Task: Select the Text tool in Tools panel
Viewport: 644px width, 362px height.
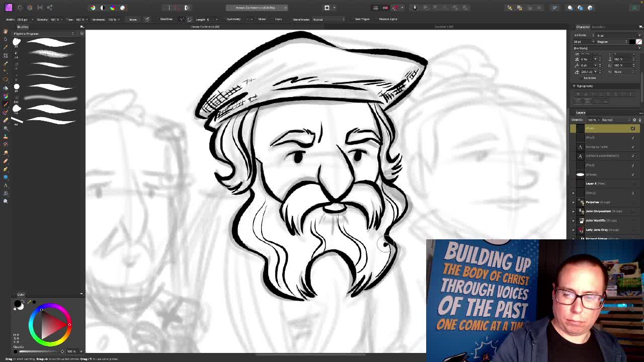Action: coord(6,185)
